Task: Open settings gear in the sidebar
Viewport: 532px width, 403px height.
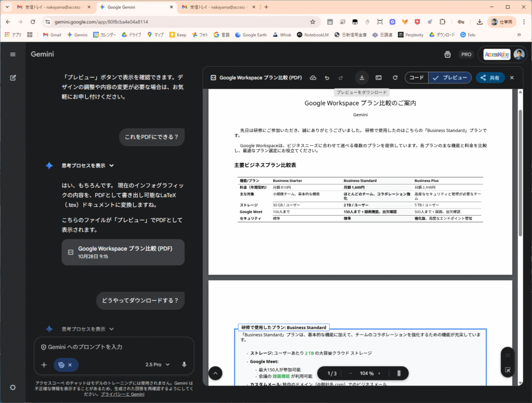Action: 13,387
